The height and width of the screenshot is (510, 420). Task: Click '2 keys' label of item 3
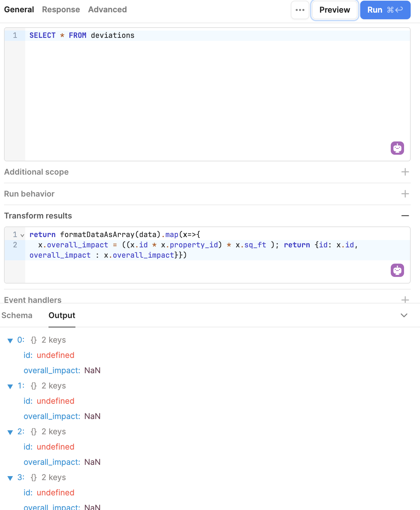[x=54, y=477]
